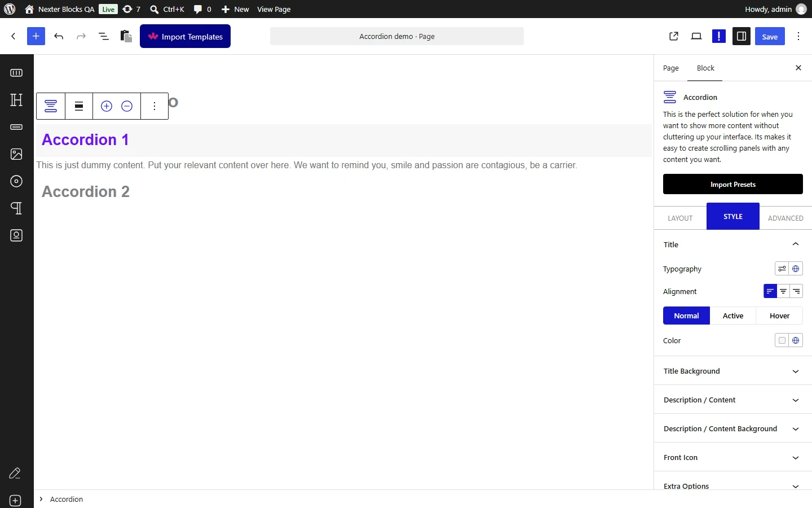Viewport: 812px width, 508px height.
Task: Expand the Description / Content panel
Action: (x=733, y=400)
